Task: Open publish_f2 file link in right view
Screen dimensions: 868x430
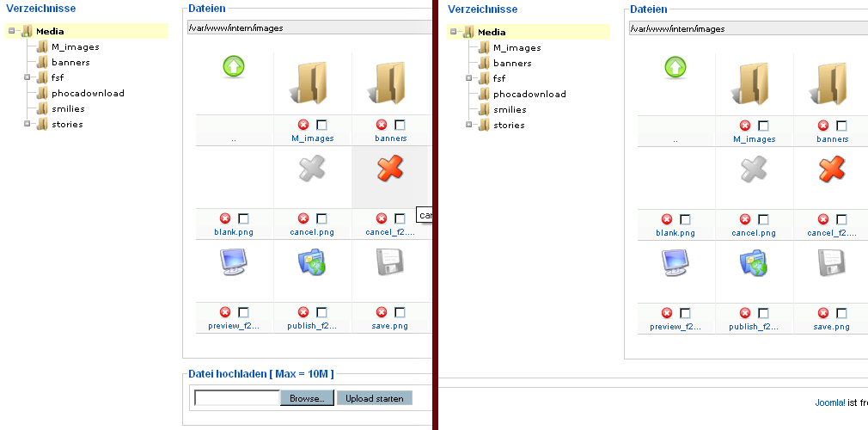Action: tap(754, 327)
